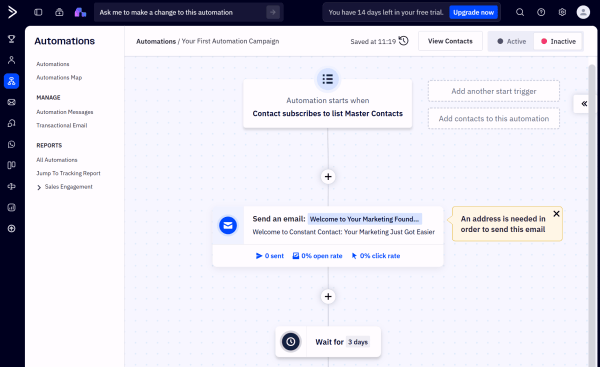The width and height of the screenshot is (600, 367).
Task: Open the revision history clock icon
Action: coord(404,41)
